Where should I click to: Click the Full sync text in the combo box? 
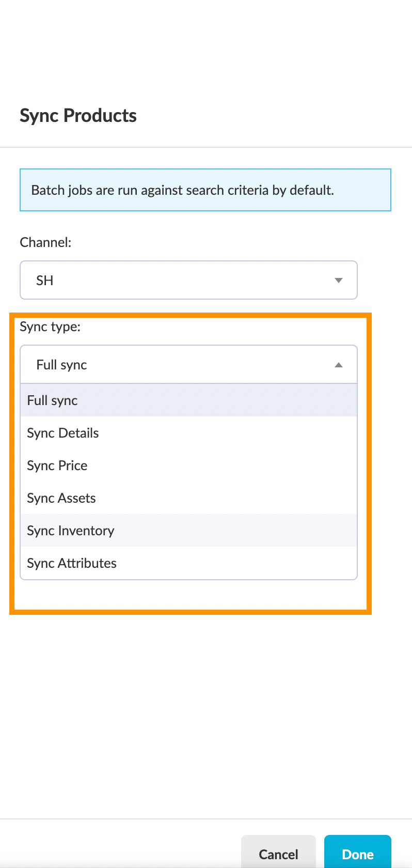click(x=61, y=365)
